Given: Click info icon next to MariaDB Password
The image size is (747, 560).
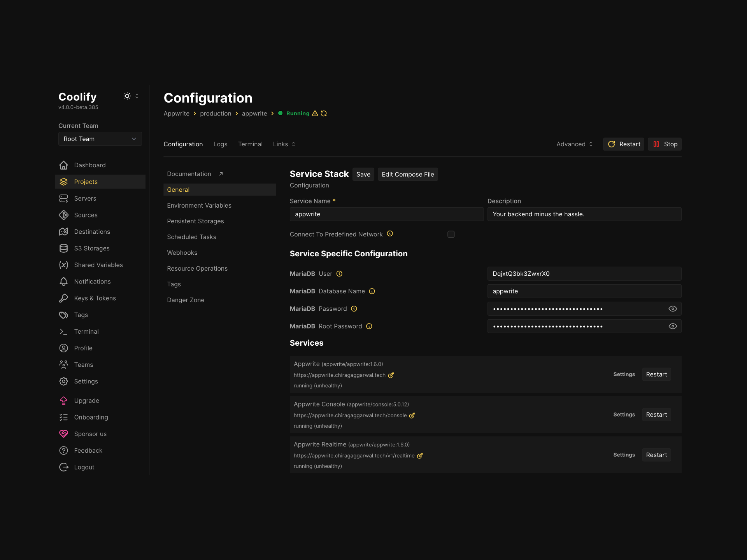Looking at the screenshot, I should click(354, 309).
